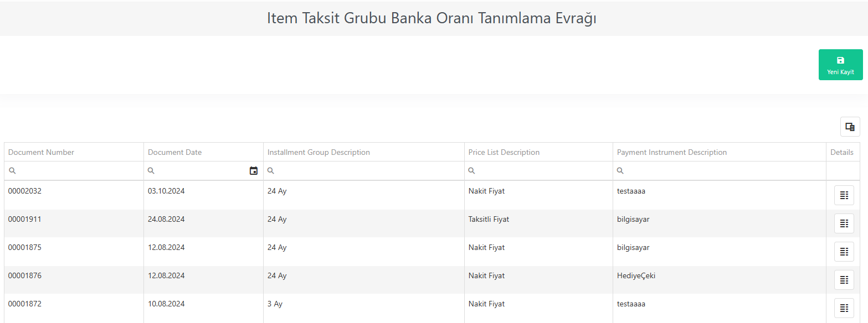Sort by Price List Description header
868x323 pixels.
539,152
